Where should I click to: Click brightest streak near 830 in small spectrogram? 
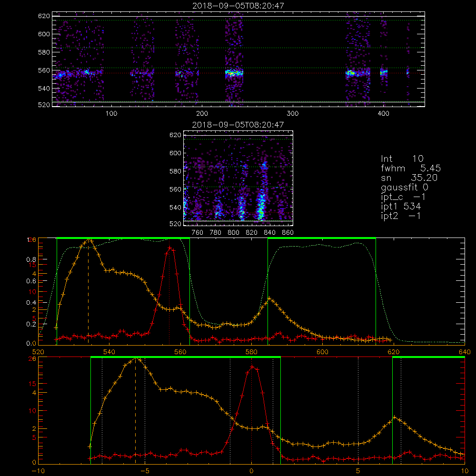tap(260, 207)
